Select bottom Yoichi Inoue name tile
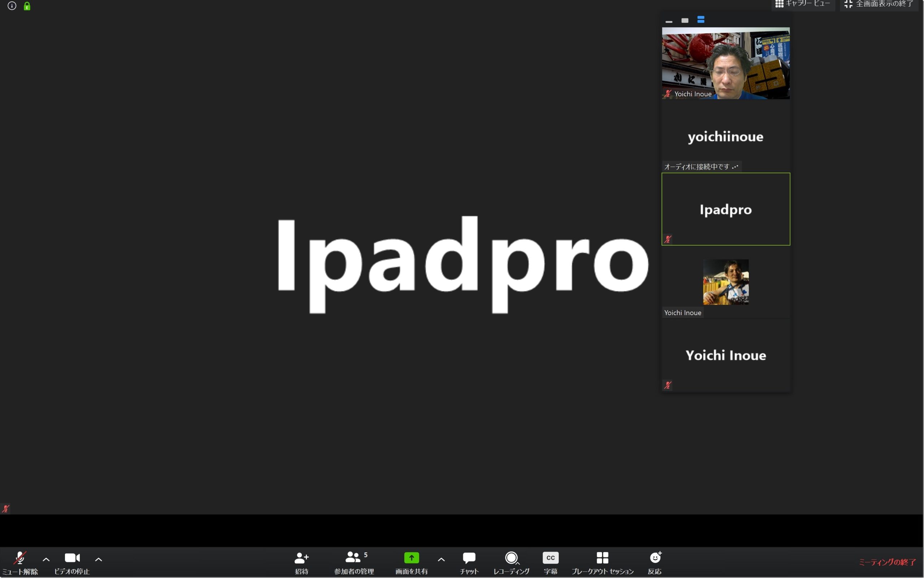The height and width of the screenshot is (578, 924). [x=726, y=355]
